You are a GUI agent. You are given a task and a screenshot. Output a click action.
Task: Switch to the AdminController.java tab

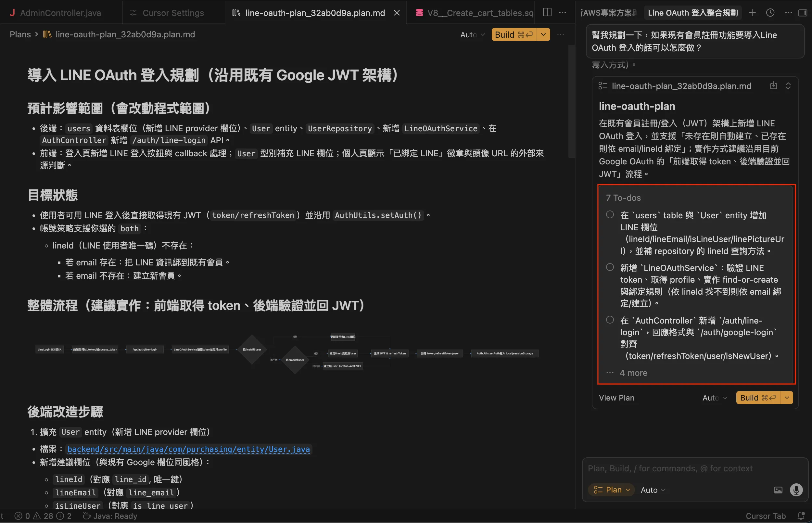60,13
